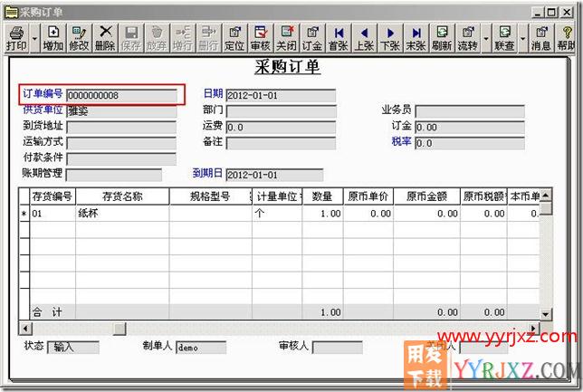
Task: Click the 订金 (Deposit) toolbar icon
Action: [x=312, y=38]
